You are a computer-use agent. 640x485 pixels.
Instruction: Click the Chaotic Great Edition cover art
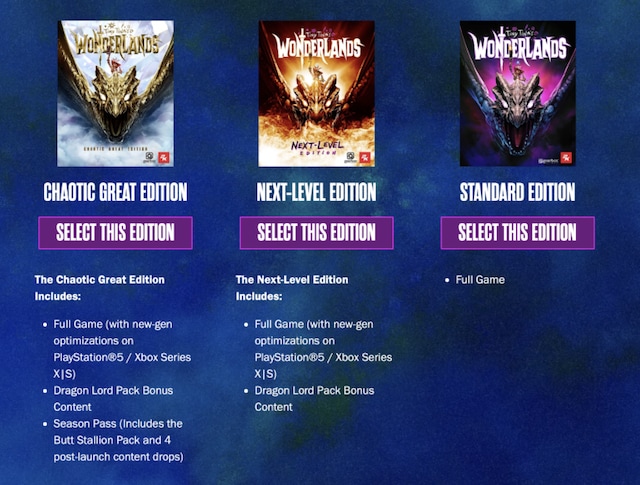pos(116,93)
